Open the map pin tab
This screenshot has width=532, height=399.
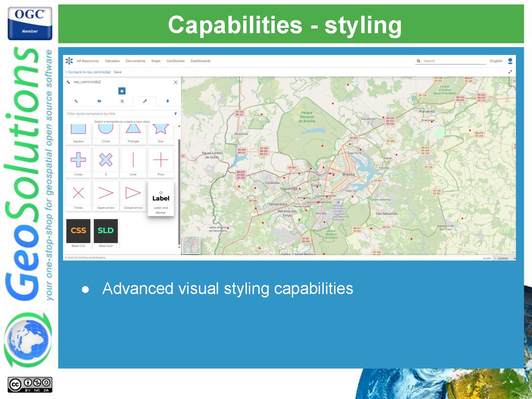168,101
